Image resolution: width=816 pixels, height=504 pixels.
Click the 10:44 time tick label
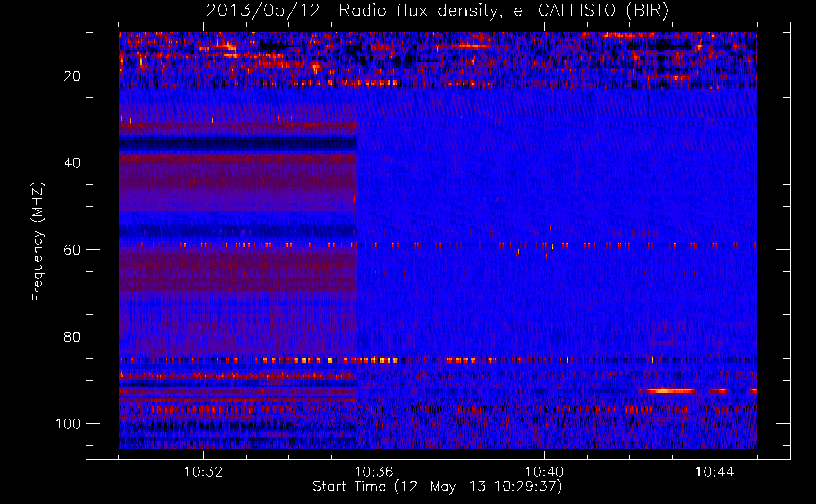[x=715, y=472]
